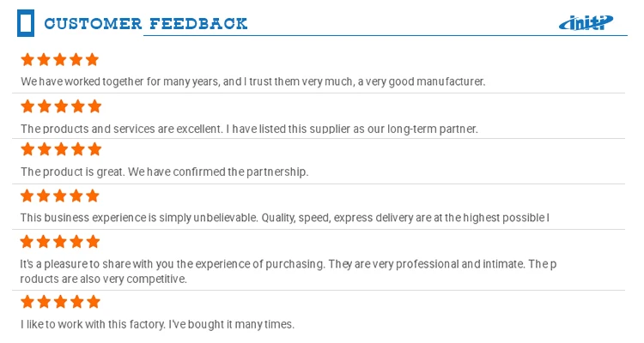The height and width of the screenshot is (343, 644).
Task: Click the Initi logo in the header
Action: click(x=586, y=23)
